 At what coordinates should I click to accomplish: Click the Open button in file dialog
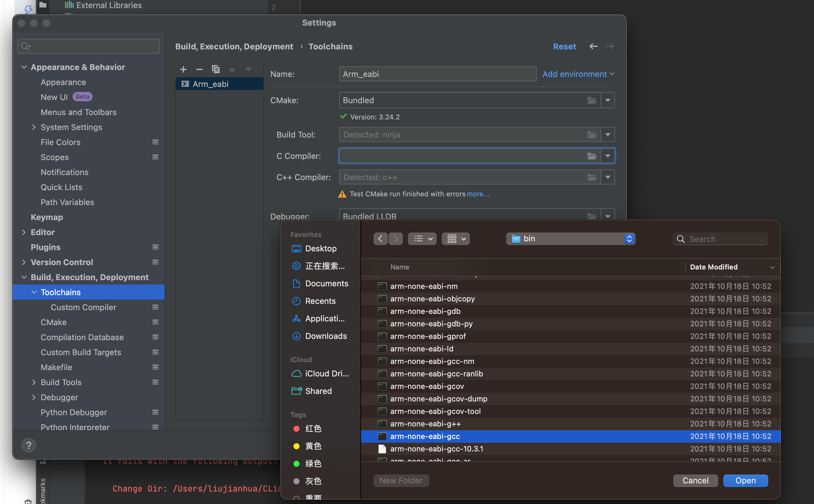pos(745,481)
